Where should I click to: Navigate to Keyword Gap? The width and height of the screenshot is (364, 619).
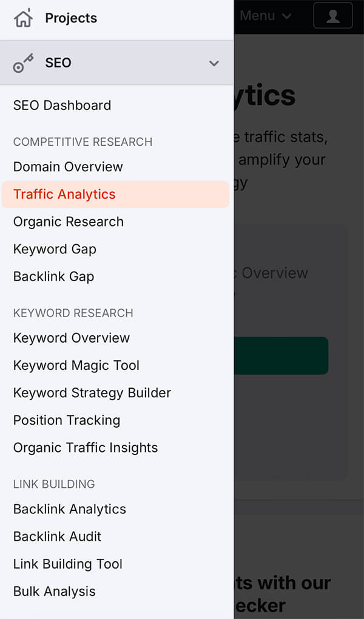(55, 249)
